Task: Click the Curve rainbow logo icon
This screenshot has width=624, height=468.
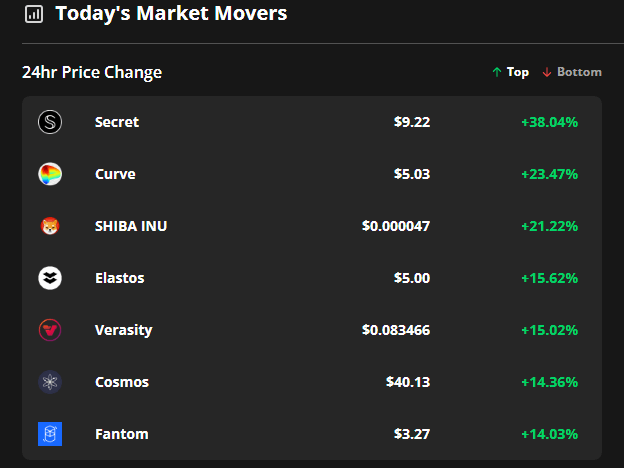Action: click(50, 174)
